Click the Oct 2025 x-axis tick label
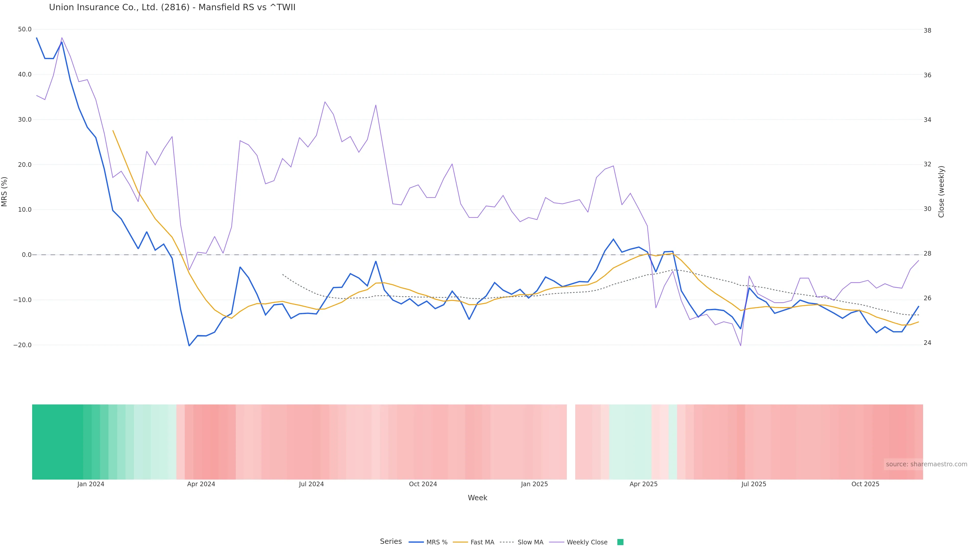 (865, 484)
